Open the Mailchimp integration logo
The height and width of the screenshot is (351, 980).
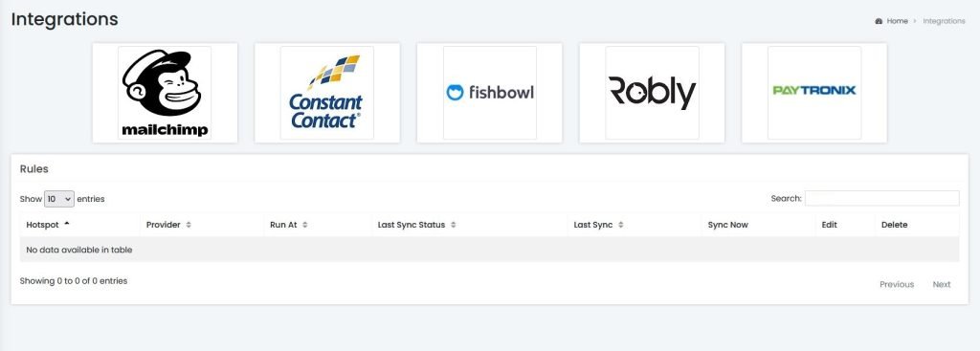[x=165, y=93]
